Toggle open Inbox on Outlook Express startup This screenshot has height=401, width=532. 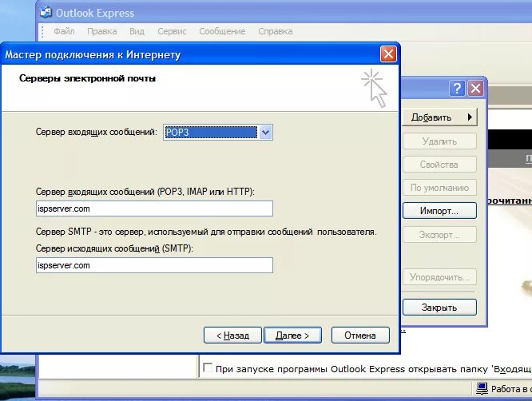(208, 367)
